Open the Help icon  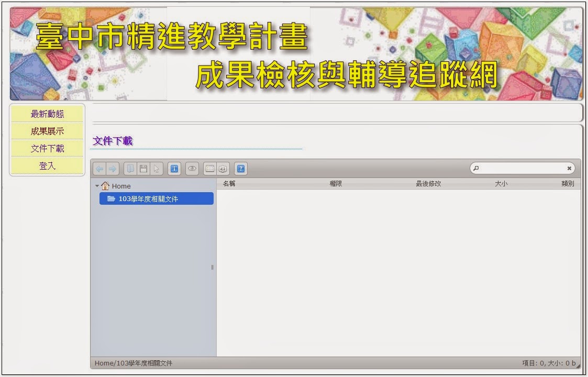240,169
